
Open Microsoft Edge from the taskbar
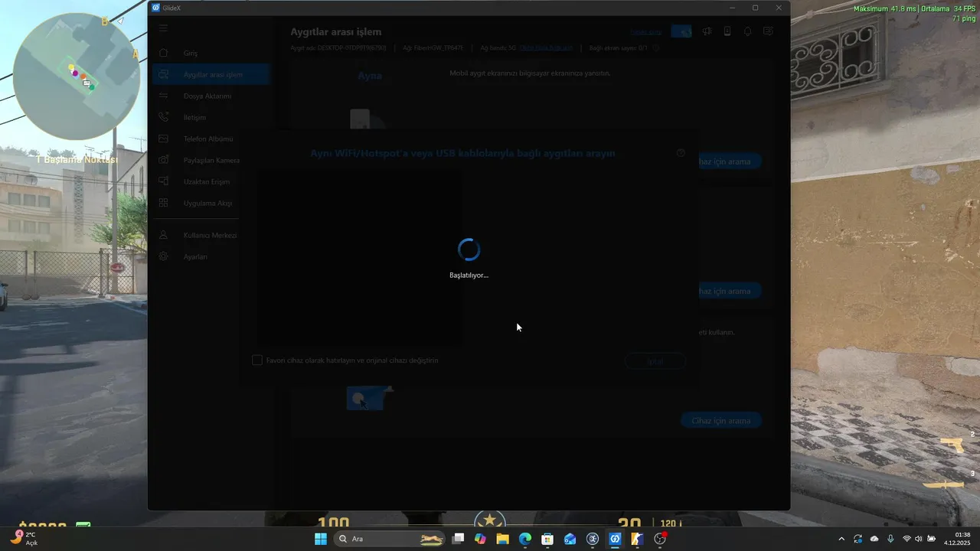525,539
